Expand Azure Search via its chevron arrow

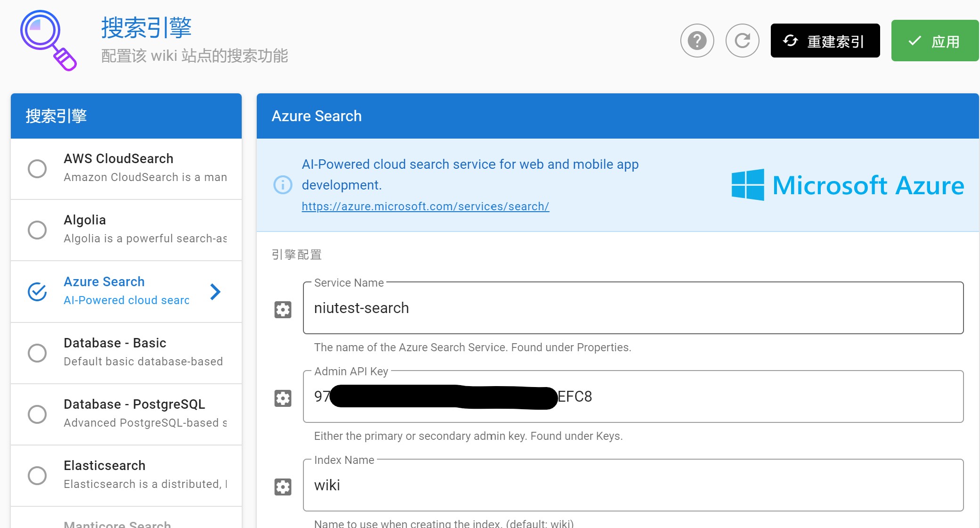point(216,291)
